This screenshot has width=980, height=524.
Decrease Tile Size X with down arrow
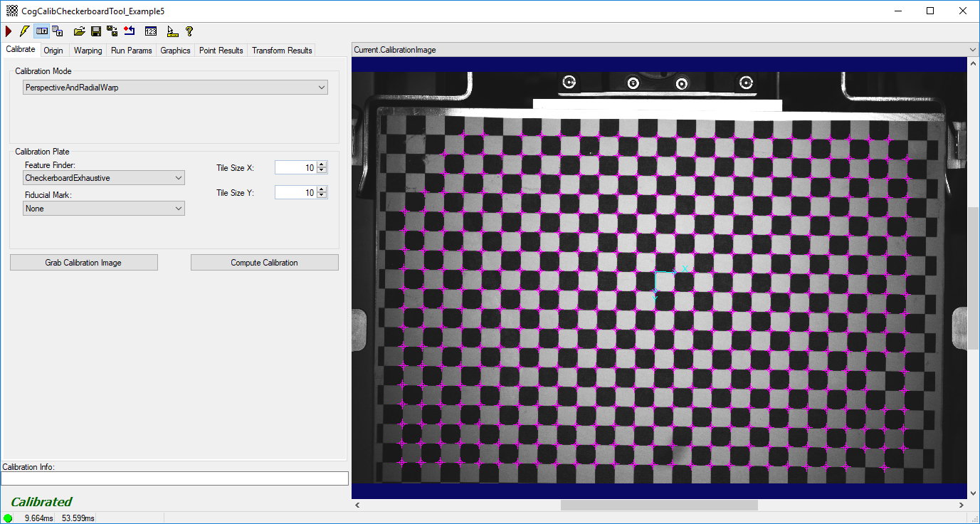pyautogui.click(x=322, y=171)
